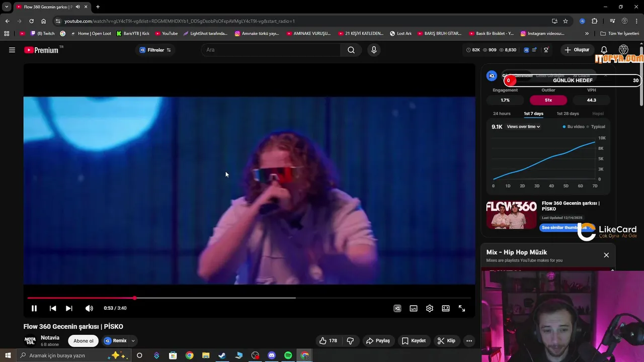
Task: Bookmark this page with star
Action: (566, 21)
